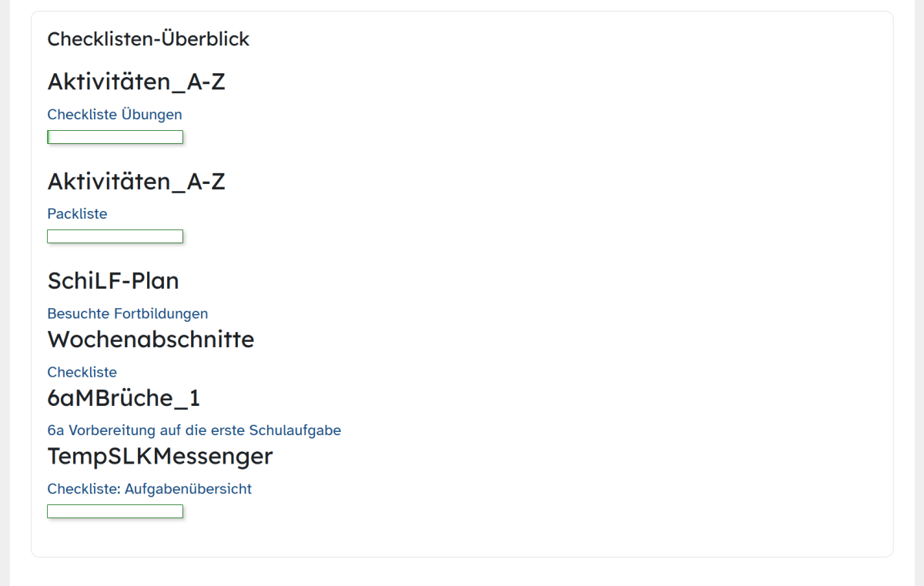Viewport: 924px width, 586px height.
Task: Click the TempSLKMessenger course heading
Action: pos(160,457)
